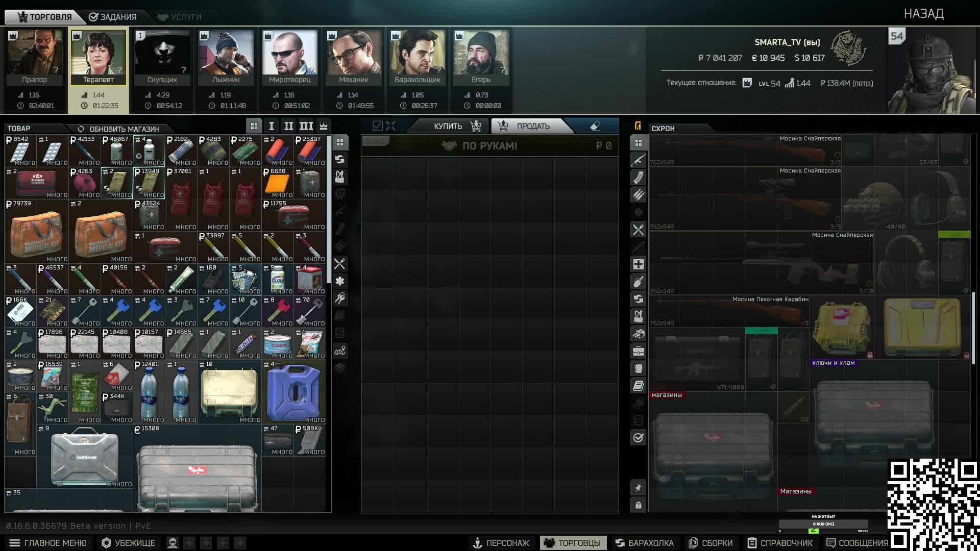The height and width of the screenshot is (551, 980).
Task: Filter stash by glove icon
Action: 638,368
